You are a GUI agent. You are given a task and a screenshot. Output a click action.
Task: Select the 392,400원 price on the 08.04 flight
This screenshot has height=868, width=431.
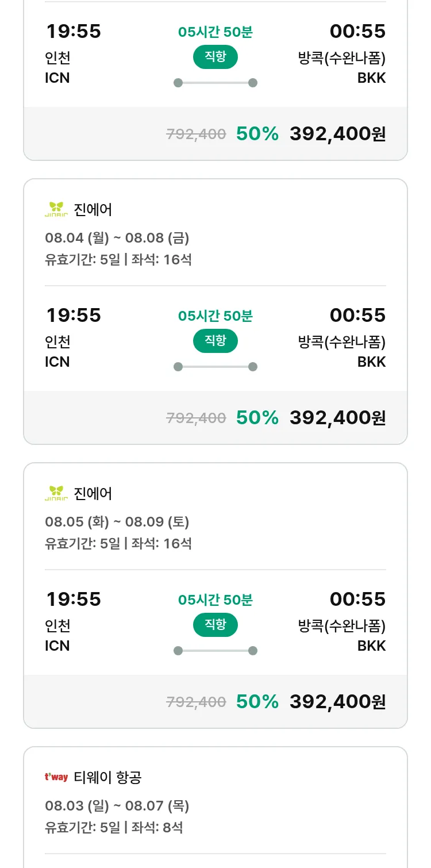coord(337,418)
